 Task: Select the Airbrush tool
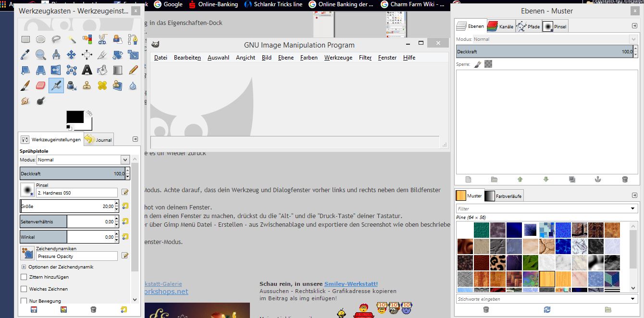click(x=56, y=86)
